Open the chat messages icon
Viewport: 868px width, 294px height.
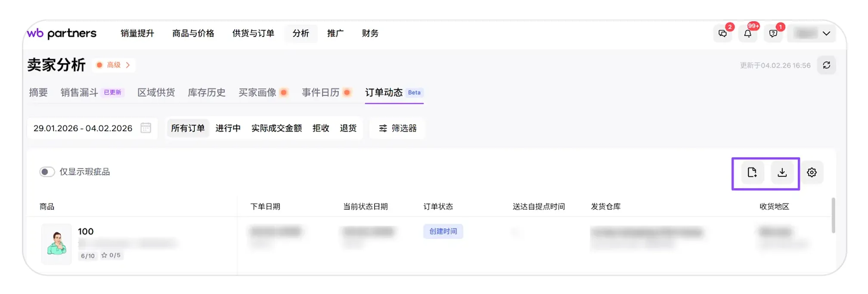click(x=722, y=34)
